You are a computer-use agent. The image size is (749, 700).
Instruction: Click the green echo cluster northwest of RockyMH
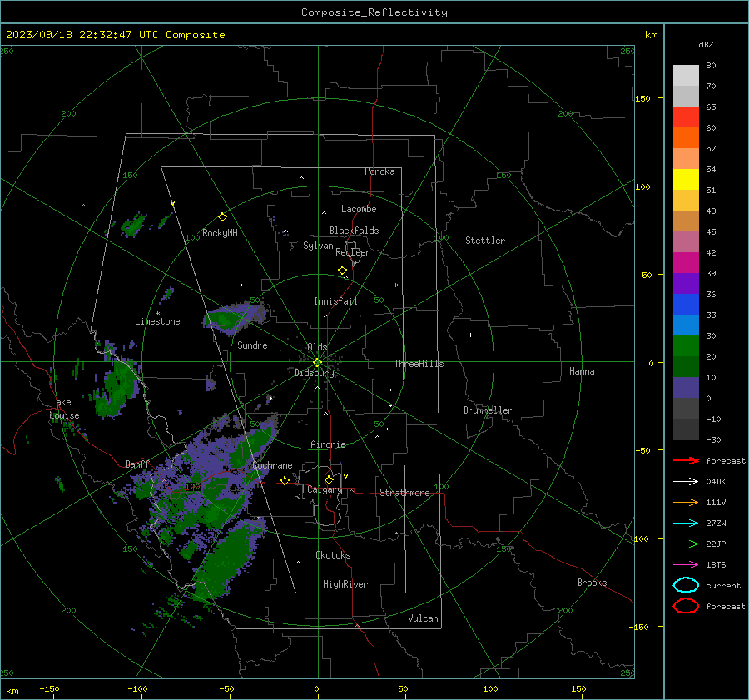[x=133, y=225]
